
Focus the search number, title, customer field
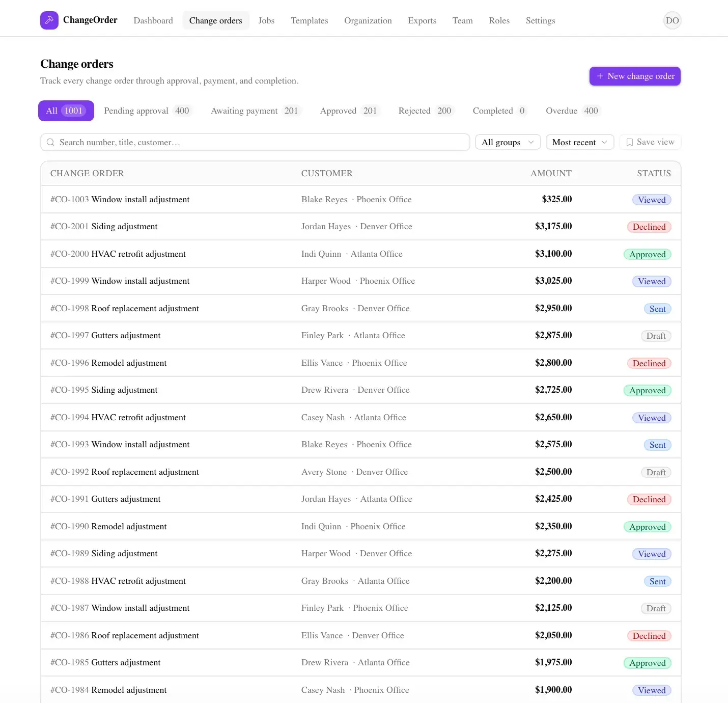coord(255,142)
